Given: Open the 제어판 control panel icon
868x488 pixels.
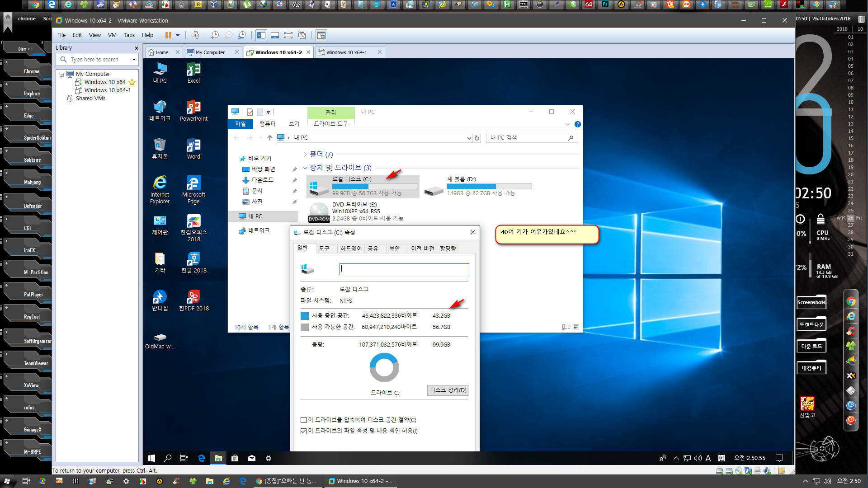Looking at the screenshot, I should pyautogui.click(x=160, y=225).
